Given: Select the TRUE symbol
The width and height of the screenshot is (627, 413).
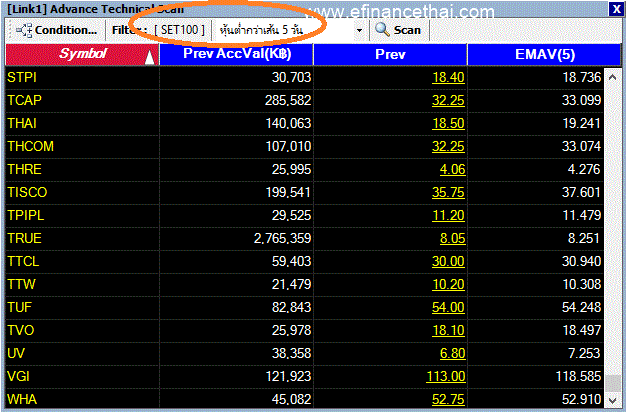Looking at the screenshot, I should [24, 238].
